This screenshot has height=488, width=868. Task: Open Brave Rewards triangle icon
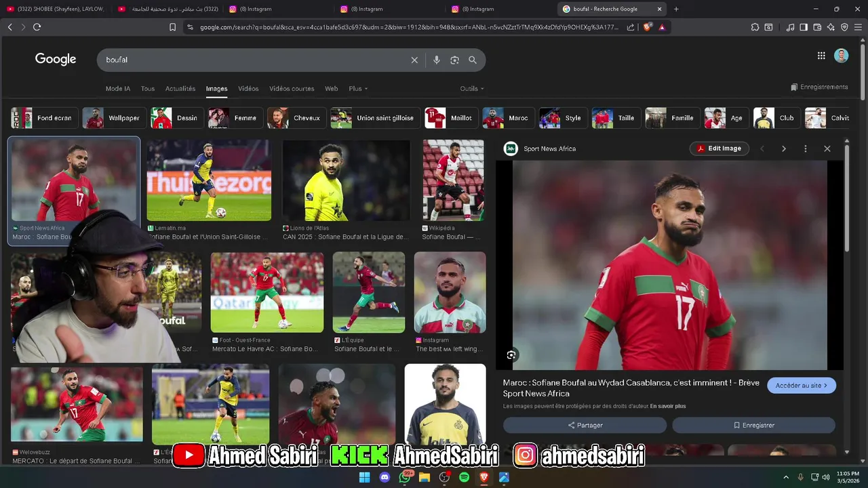click(662, 27)
